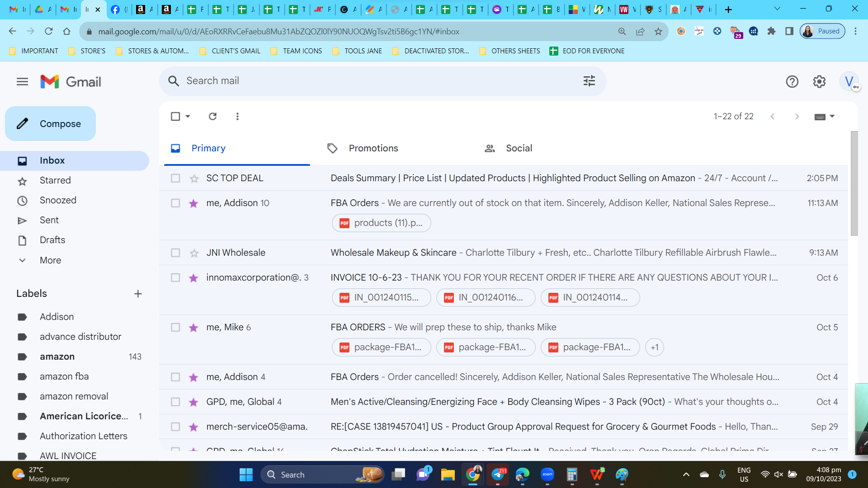
Task: Open input tools keyboard dropdown
Action: 825,117
